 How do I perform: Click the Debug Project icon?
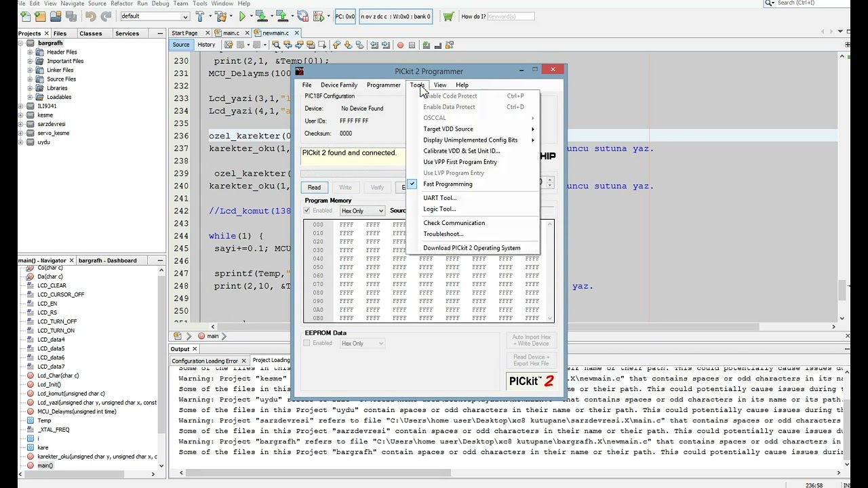[x=320, y=16]
